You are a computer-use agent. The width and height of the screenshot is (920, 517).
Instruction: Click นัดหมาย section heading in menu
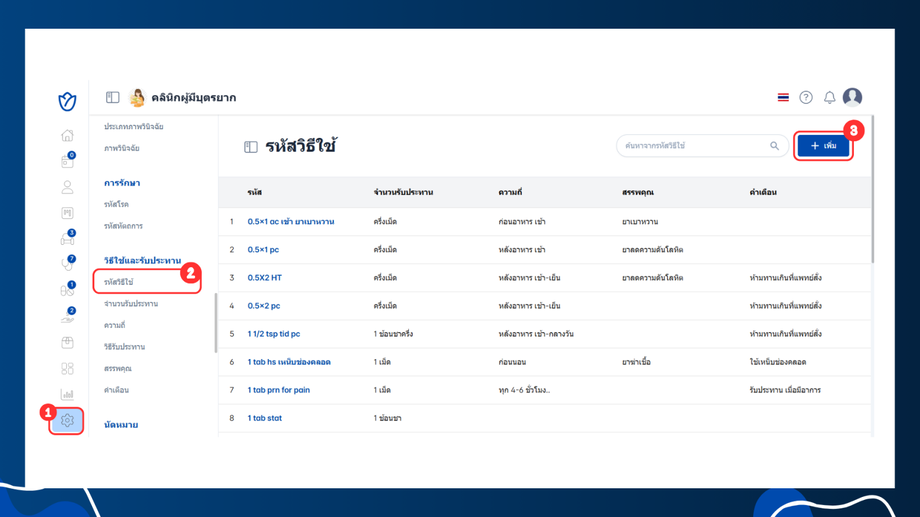tap(121, 425)
